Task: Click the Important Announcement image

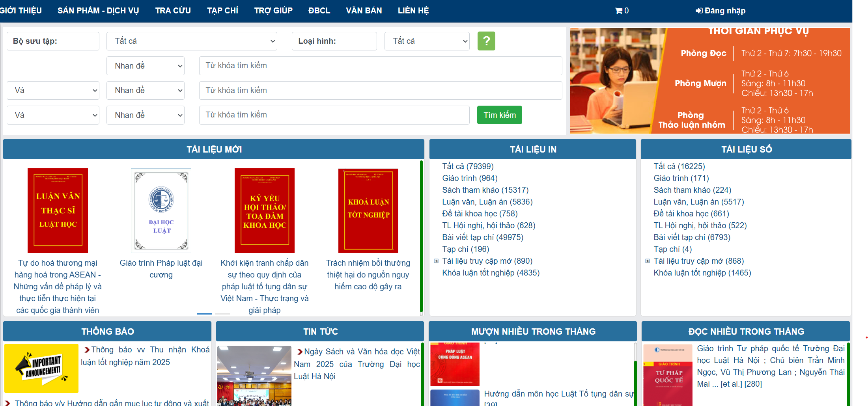Action: click(41, 368)
